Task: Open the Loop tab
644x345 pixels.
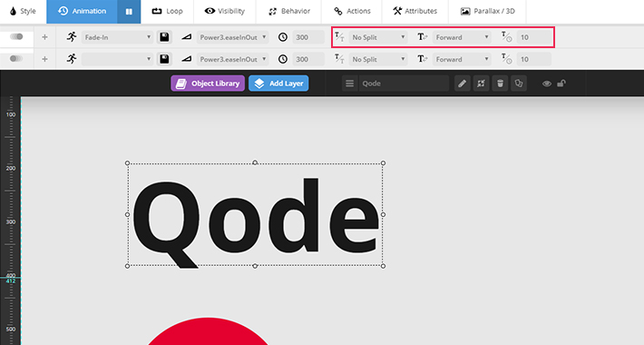Action: pyautogui.click(x=167, y=11)
